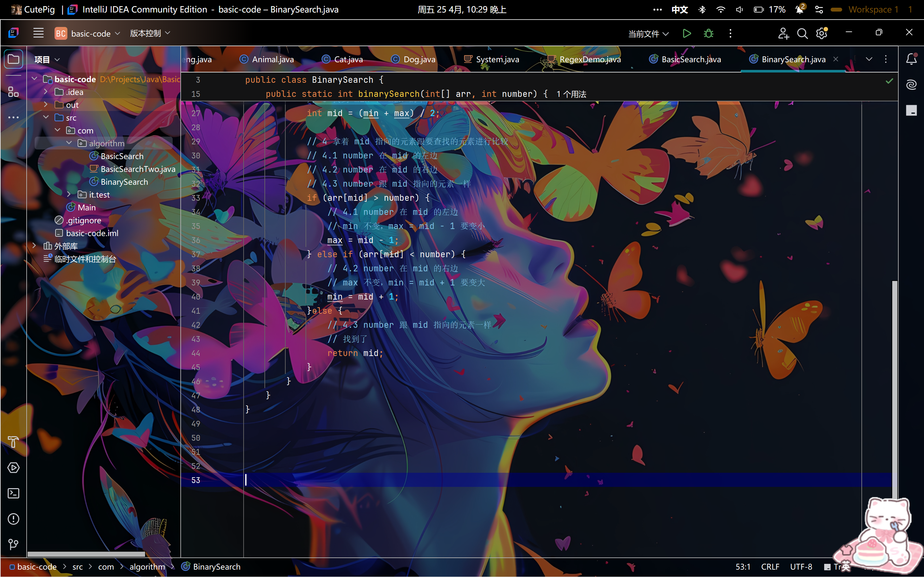Collapse the com package
The height and width of the screenshot is (577, 924).
tap(57, 130)
